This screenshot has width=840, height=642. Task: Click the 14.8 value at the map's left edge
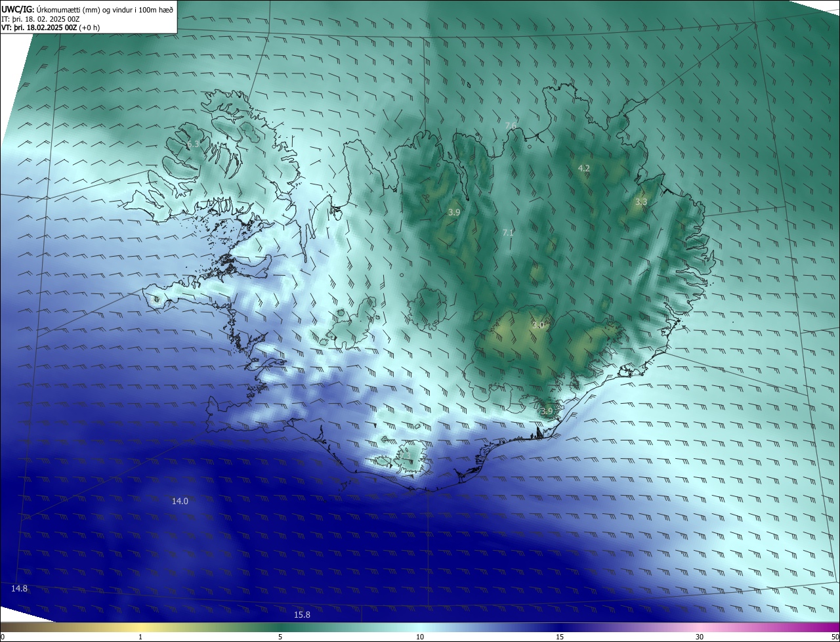[x=20, y=588]
